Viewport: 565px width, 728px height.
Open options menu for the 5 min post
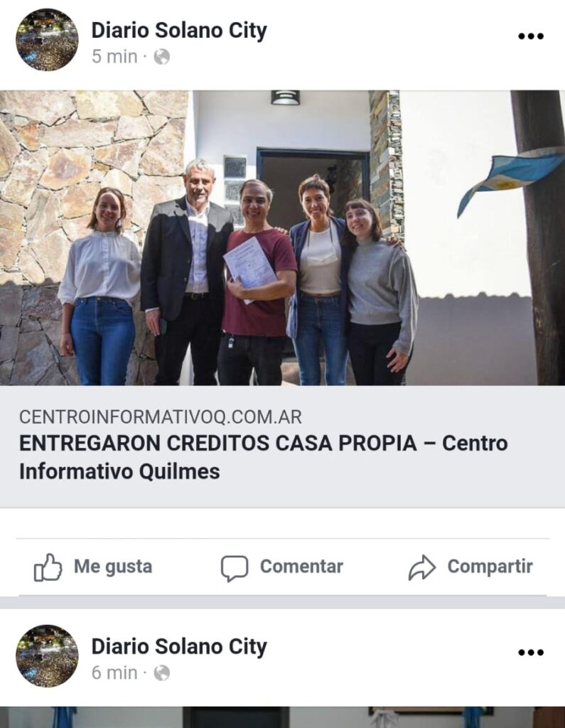pos(531,36)
